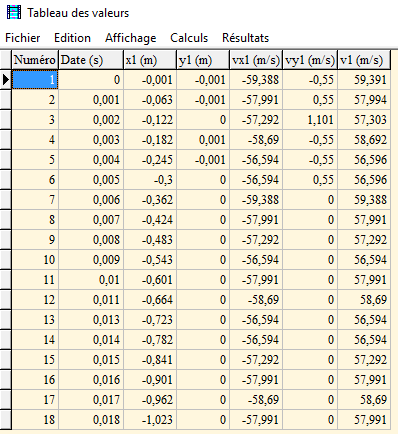Select the v1 cell 57,994

364,100
